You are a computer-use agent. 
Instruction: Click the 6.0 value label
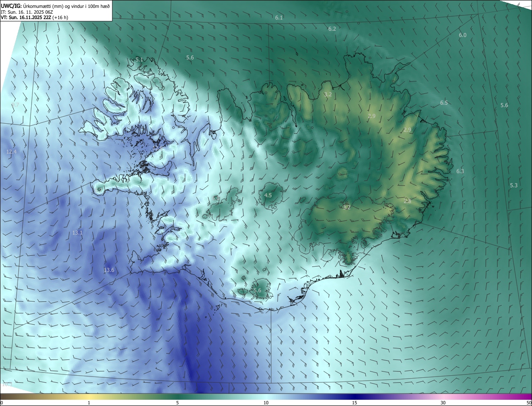pyautogui.click(x=463, y=35)
